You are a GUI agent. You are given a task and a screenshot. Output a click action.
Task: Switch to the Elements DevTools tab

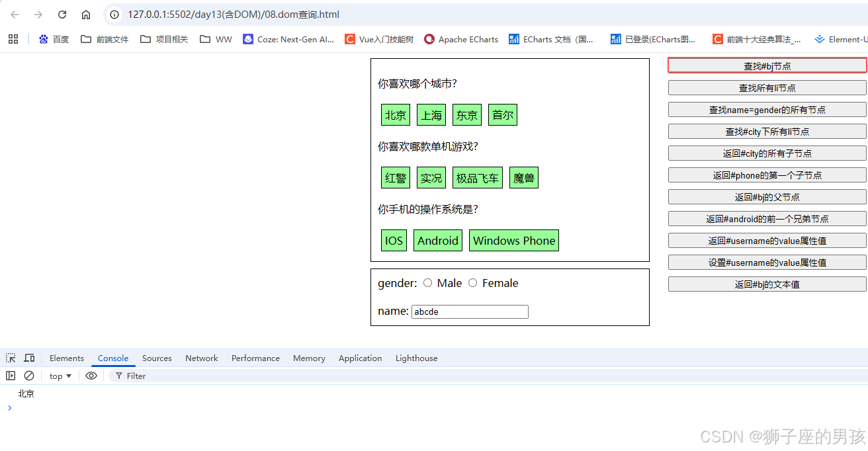click(x=67, y=358)
